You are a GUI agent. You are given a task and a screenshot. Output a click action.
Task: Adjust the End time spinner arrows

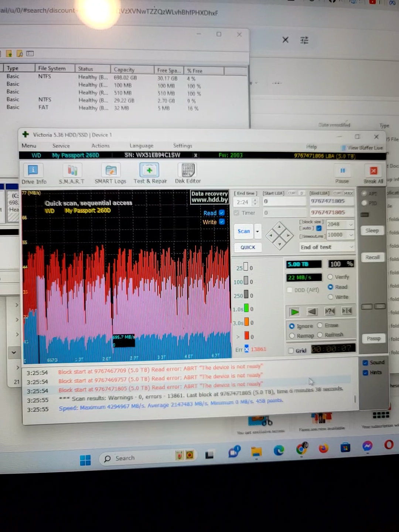pos(255,202)
